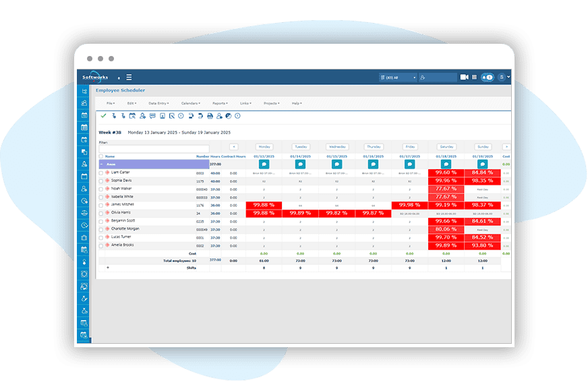Viewport: 588px width, 391px height.
Task: Open the (63) All dropdown selector
Action: 398,78
